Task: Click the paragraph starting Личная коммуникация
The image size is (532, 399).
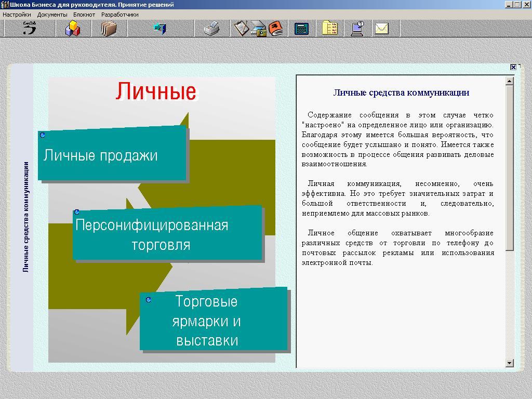Action: click(x=397, y=198)
